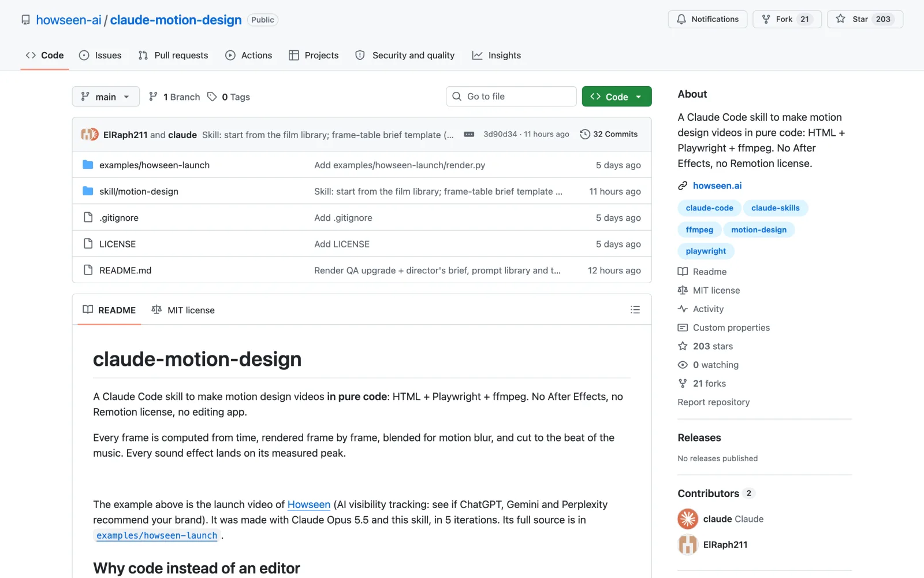Open the 3d90d34 commit hash
Screen dimensions: 924x578
(x=500, y=134)
